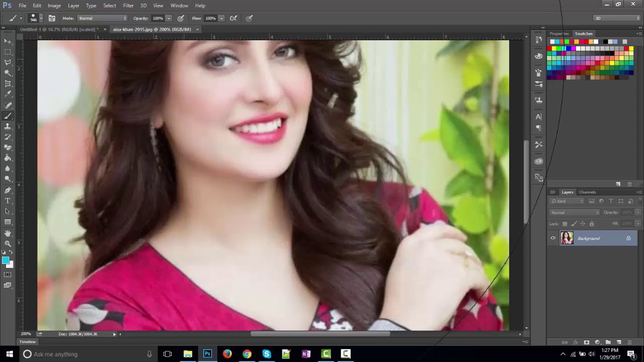Select the Hand tool
The height and width of the screenshot is (362, 644).
pos(8,233)
